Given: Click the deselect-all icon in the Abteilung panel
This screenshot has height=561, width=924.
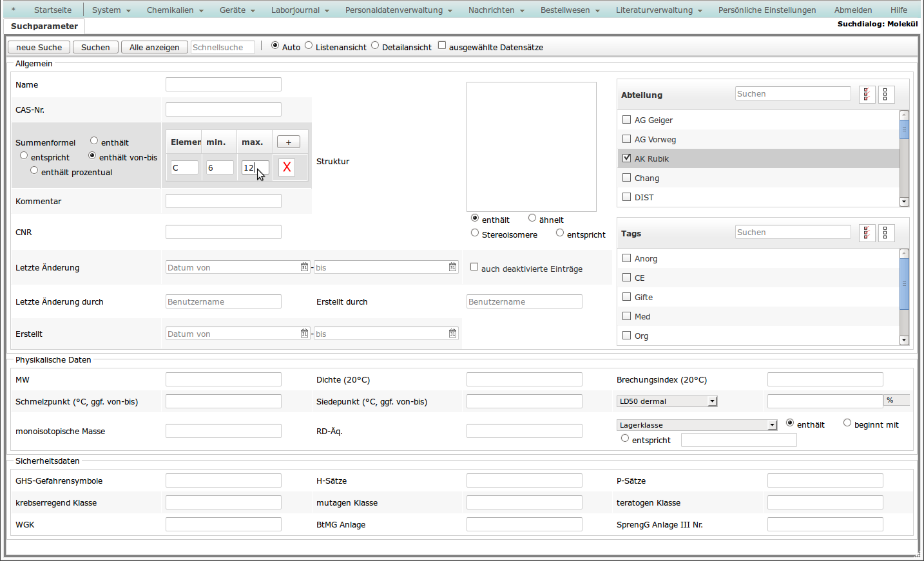Looking at the screenshot, I should point(885,95).
